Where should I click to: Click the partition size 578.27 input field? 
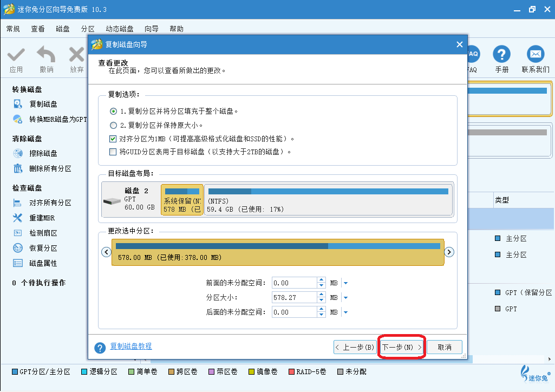[295, 298]
